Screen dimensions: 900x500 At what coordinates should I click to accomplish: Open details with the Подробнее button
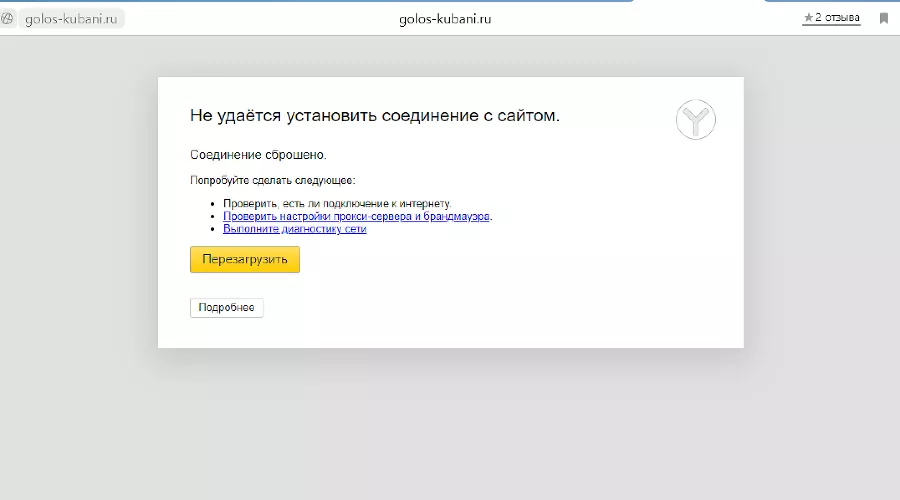[227, 308]
